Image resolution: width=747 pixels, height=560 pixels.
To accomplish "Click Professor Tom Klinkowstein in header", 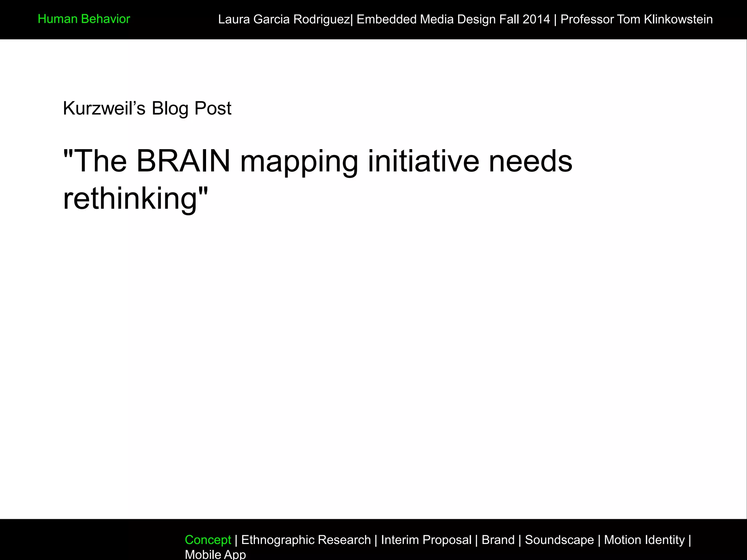I will [636, 19].
